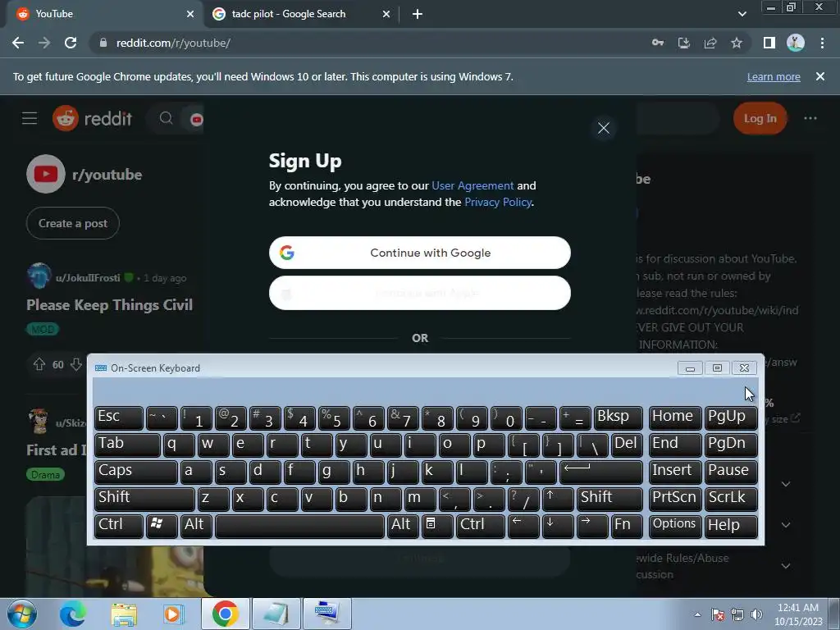Viewport: 840px width, 630px height.
Task: Toggle the Chrome side panel
Action: point(769,43)
